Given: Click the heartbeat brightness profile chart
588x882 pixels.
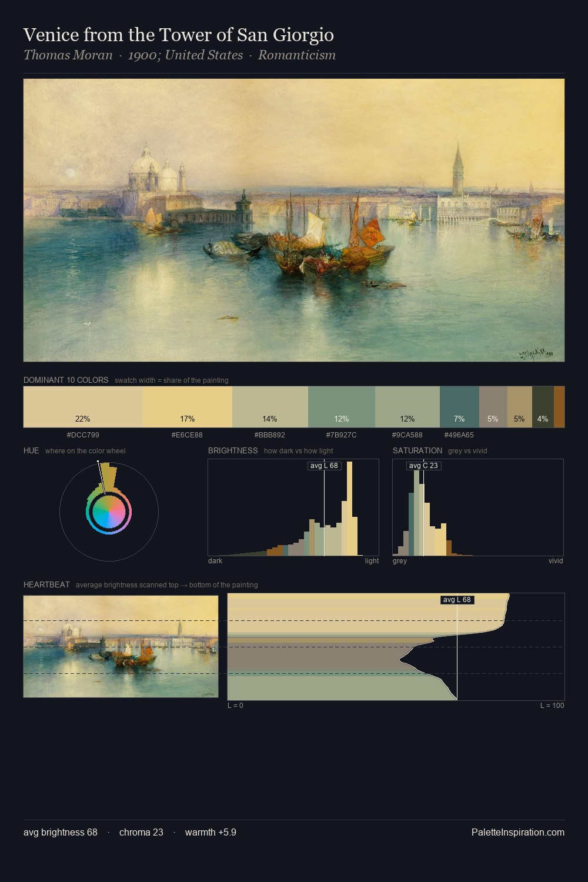Looking at the screenshot, I should pos(396,646).
